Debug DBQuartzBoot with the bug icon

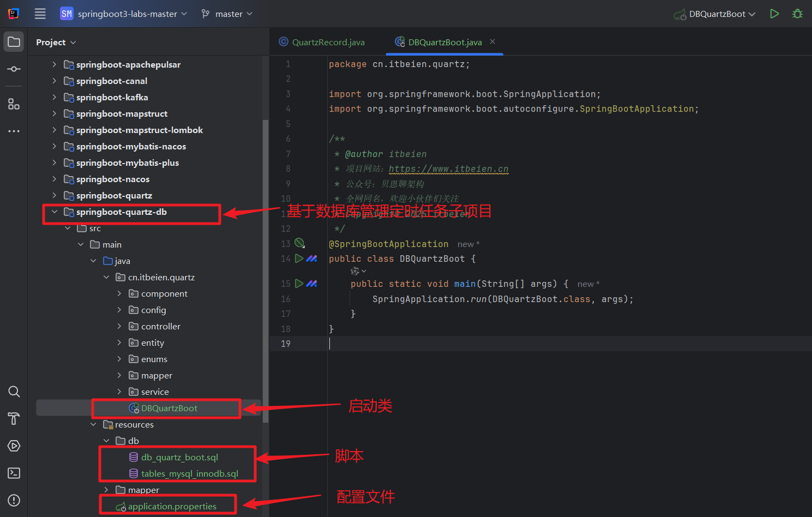click(x=797, y=14)
